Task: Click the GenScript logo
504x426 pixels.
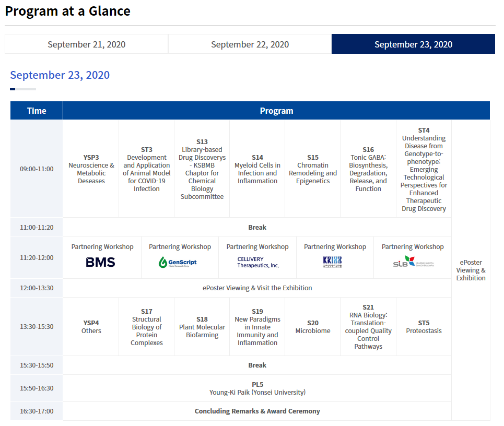Action: click(178, 262)
